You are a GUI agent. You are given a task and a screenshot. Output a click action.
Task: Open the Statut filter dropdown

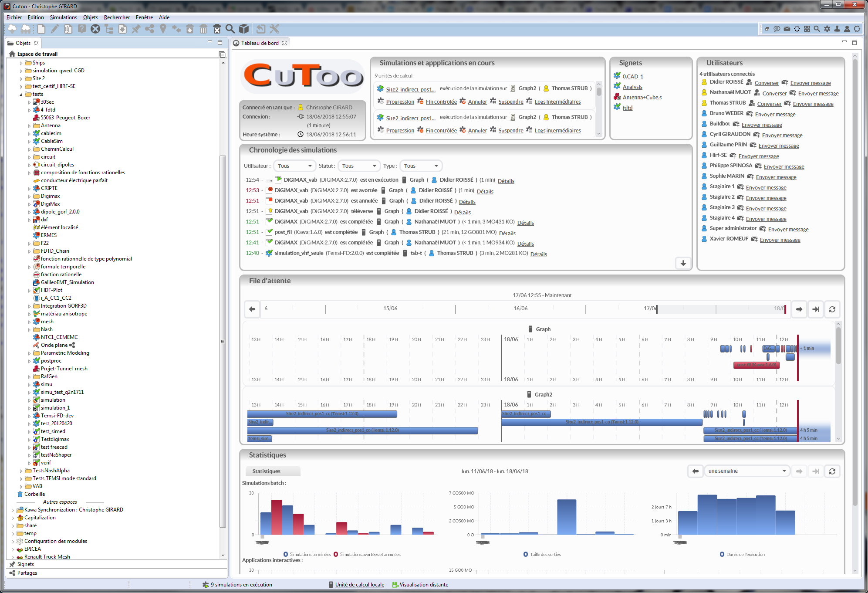(x=359, y=166)
